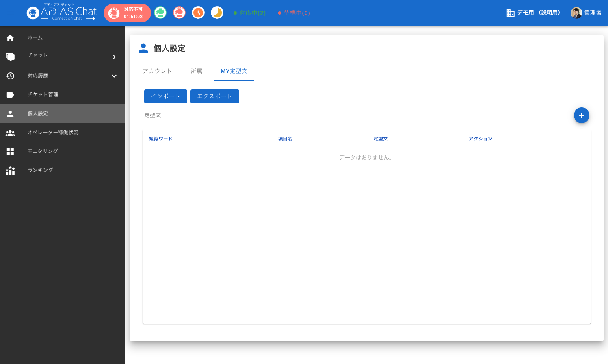Expand the チャット submenu arrow
The image size is (608, 364).
coord(114,57)
